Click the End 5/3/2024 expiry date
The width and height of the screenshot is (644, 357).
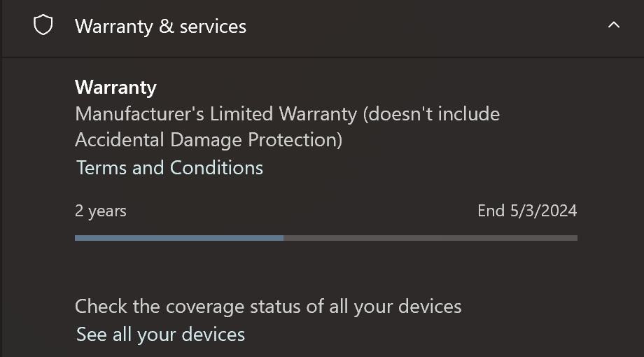coord(527,211)
